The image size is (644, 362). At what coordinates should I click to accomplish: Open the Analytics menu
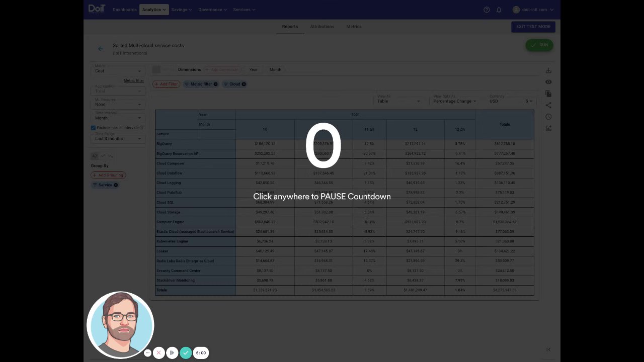click(x=154, y=10)
